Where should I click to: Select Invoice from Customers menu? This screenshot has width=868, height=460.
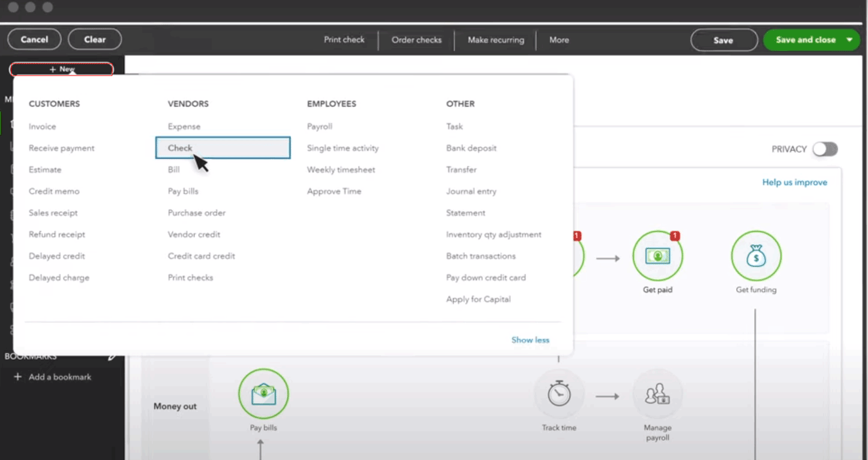point(42,127)
